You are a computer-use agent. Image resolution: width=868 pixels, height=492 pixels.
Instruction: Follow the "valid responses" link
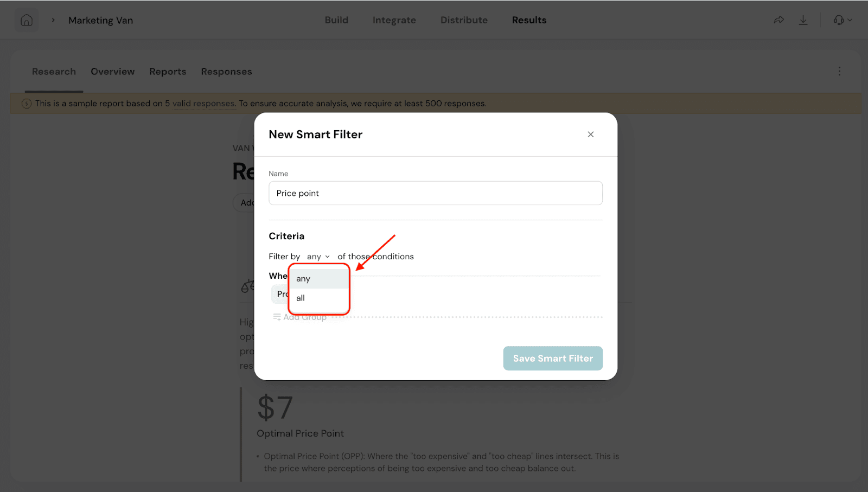[x=203, y=104]
